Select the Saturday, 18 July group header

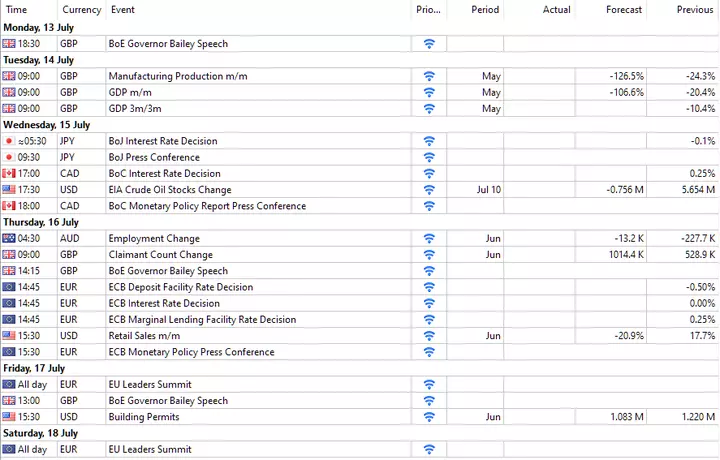coord(40,433)
